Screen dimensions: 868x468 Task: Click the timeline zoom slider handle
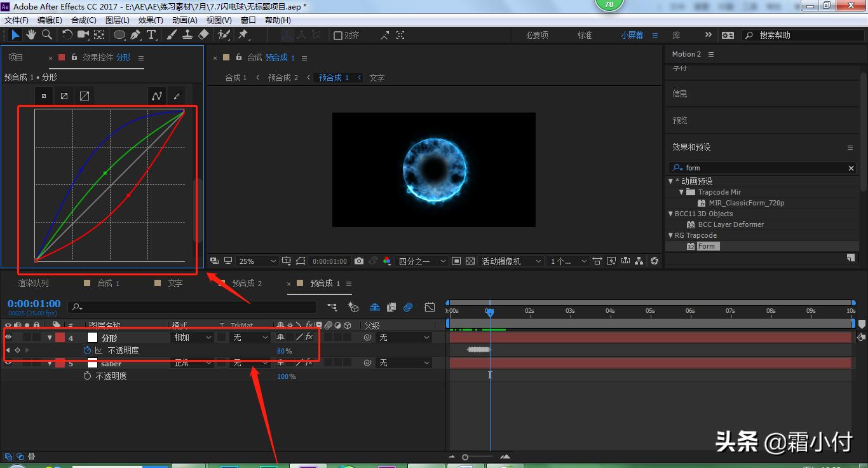click(x=466, y=457)
